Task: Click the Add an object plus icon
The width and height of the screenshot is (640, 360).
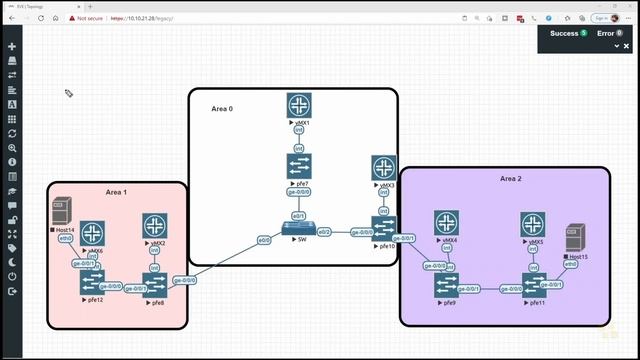Action: tap(12, 47)
